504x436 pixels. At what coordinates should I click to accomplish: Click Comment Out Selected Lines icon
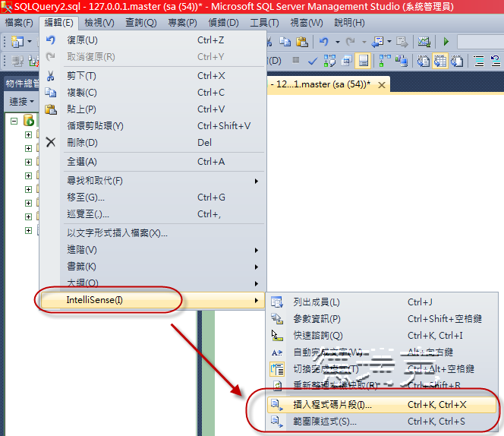pos(479,61)
